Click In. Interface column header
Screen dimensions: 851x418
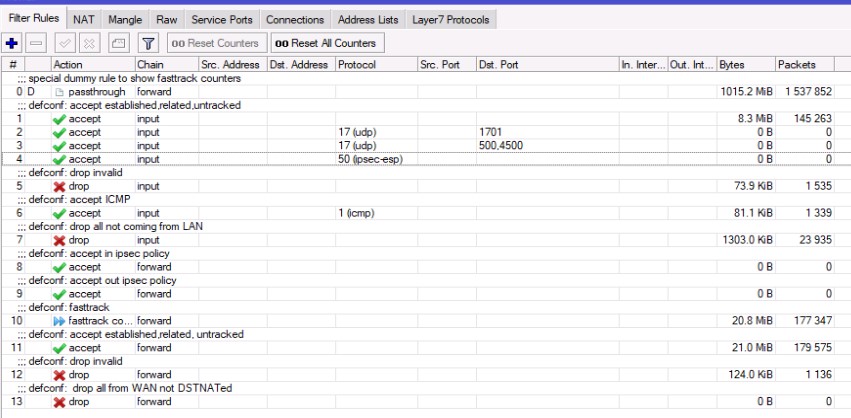click(643, 65)
